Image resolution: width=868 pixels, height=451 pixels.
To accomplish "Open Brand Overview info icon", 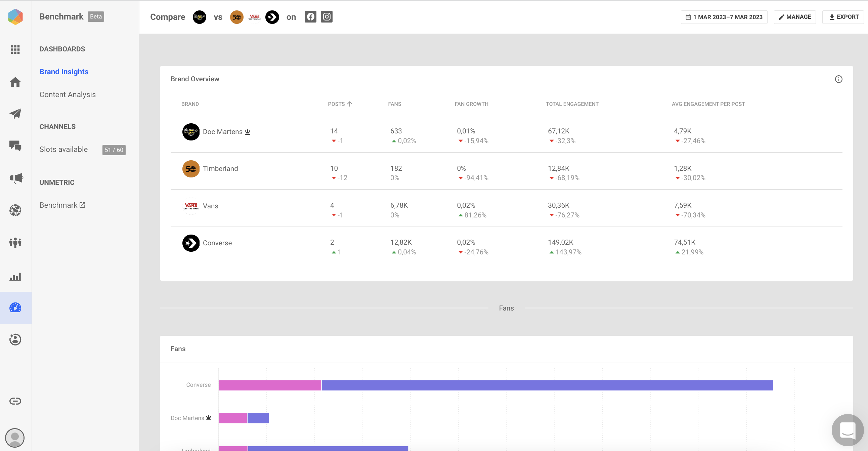I will 839,79.
